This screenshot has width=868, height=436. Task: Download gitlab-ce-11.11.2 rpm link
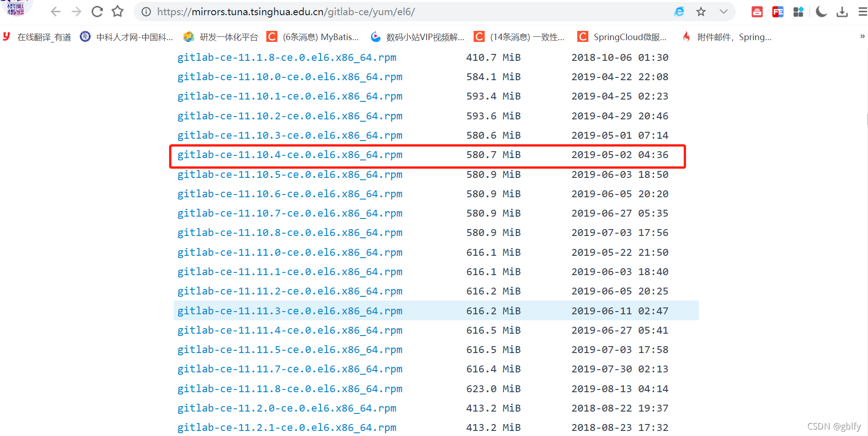click(x=290, y=291)
